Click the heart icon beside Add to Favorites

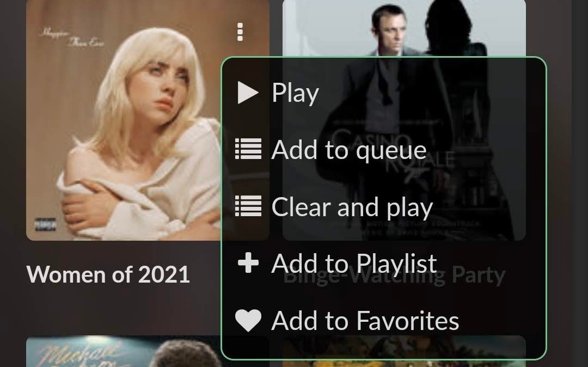(x=248, y=321)
